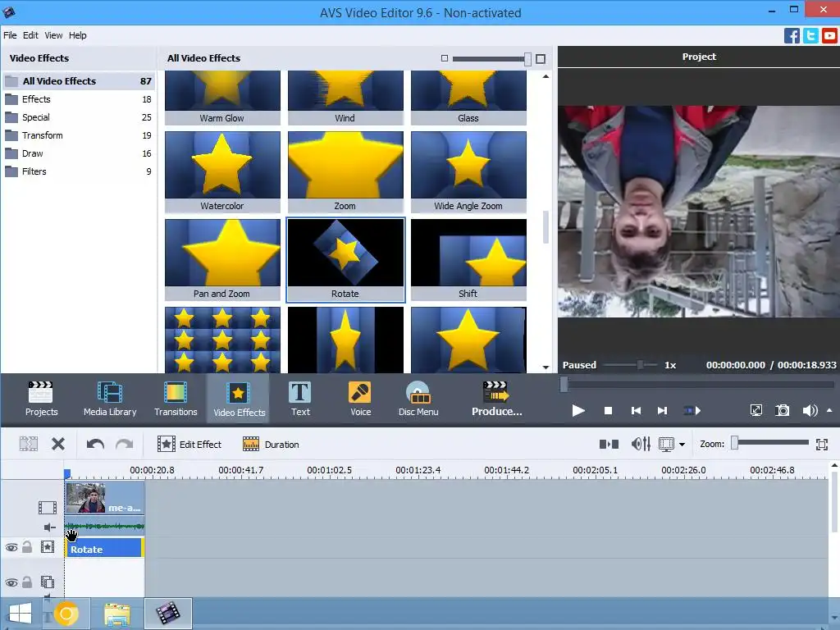This screenshot has width=840, height=630.
Task: Open the Edit menu
Action: click(30, 35)
